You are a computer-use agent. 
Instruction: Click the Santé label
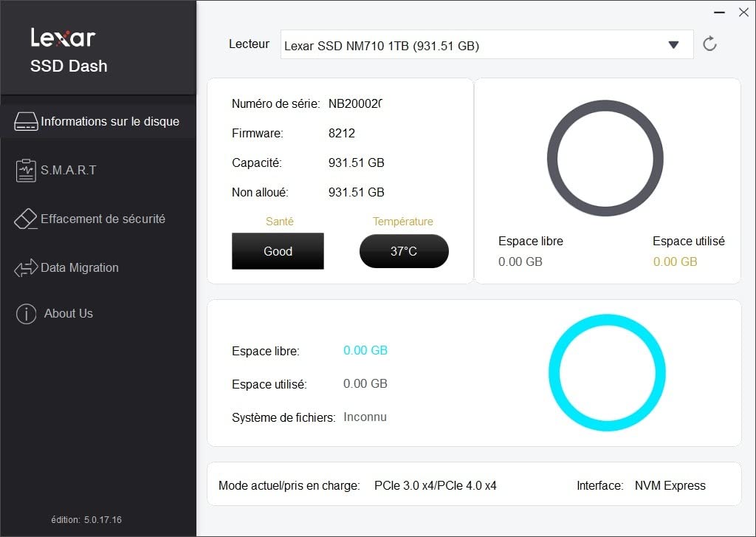click(280, 222)
